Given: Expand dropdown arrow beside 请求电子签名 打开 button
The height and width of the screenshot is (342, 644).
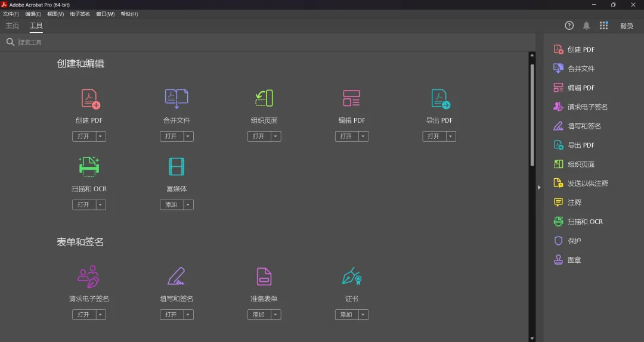Looking at the screenshot, I should 101,315.
